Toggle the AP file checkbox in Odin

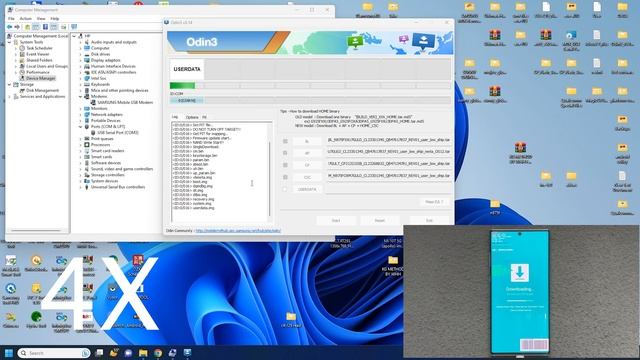click(x=285, y=153)
